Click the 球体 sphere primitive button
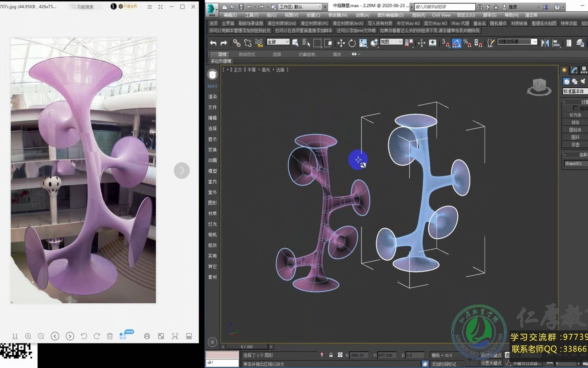 coord(575,123)
